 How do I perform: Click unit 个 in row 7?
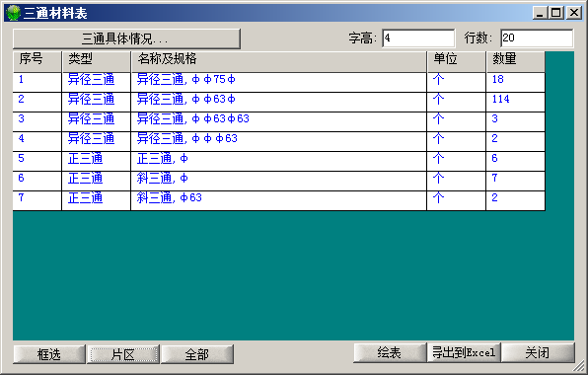click(457, 200)
